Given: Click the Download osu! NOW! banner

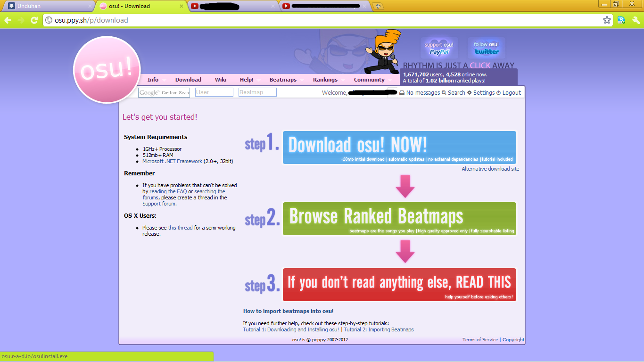Looking at the screenshot, I should pos(399,148).
